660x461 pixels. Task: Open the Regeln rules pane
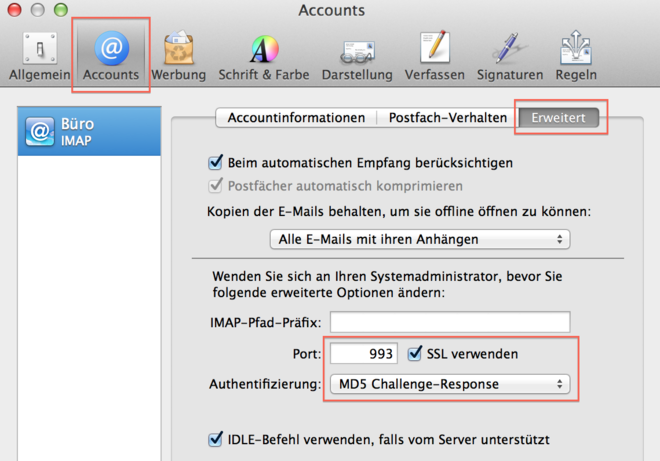coord(576,56)
